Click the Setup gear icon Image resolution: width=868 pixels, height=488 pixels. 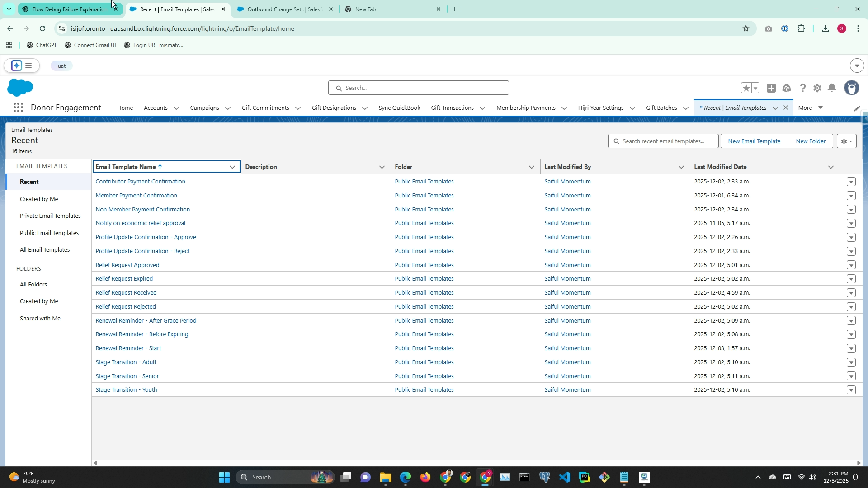pos(817,88)
